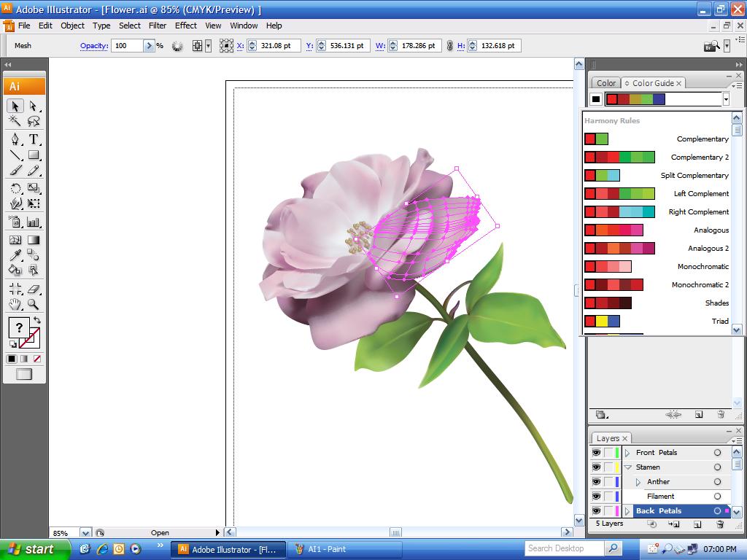Toggle the Back Petals layer eye
Viewport: 747px width, 560px height.
tap(596, 510)
